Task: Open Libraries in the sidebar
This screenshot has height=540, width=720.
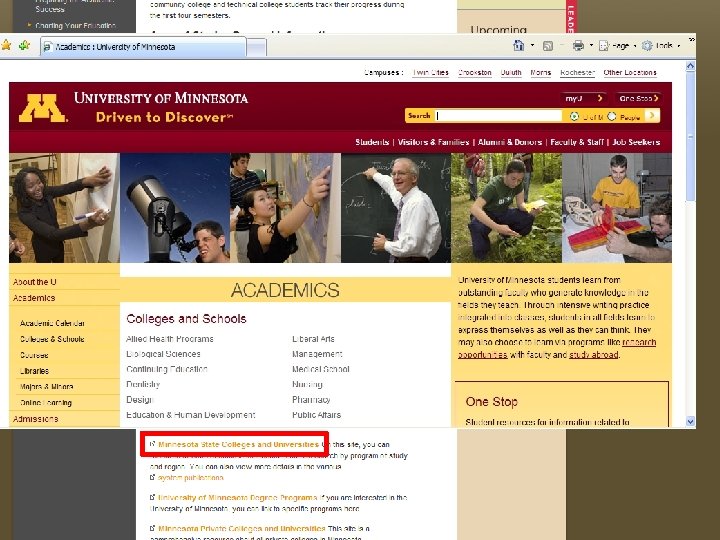Action: click(34, 371)
